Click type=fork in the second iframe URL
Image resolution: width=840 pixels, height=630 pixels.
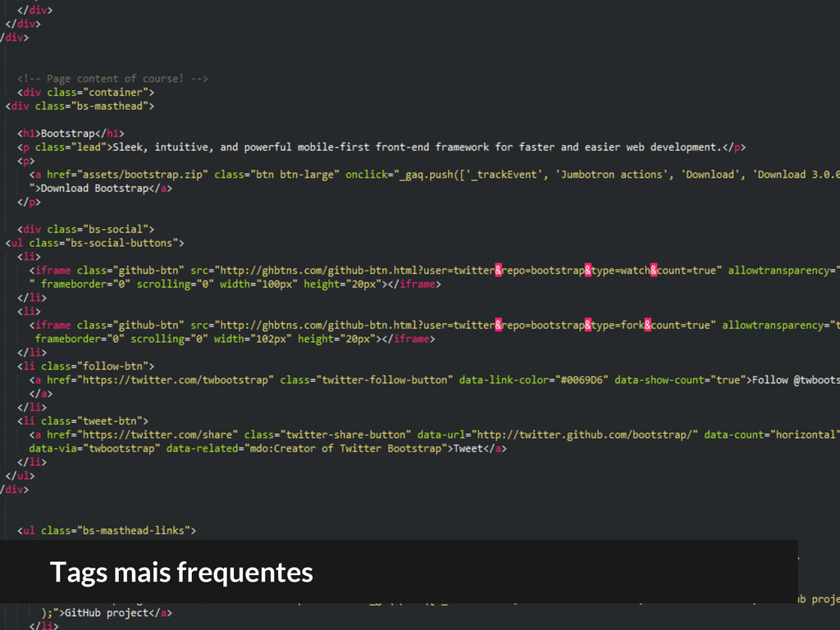pos(617,325)
